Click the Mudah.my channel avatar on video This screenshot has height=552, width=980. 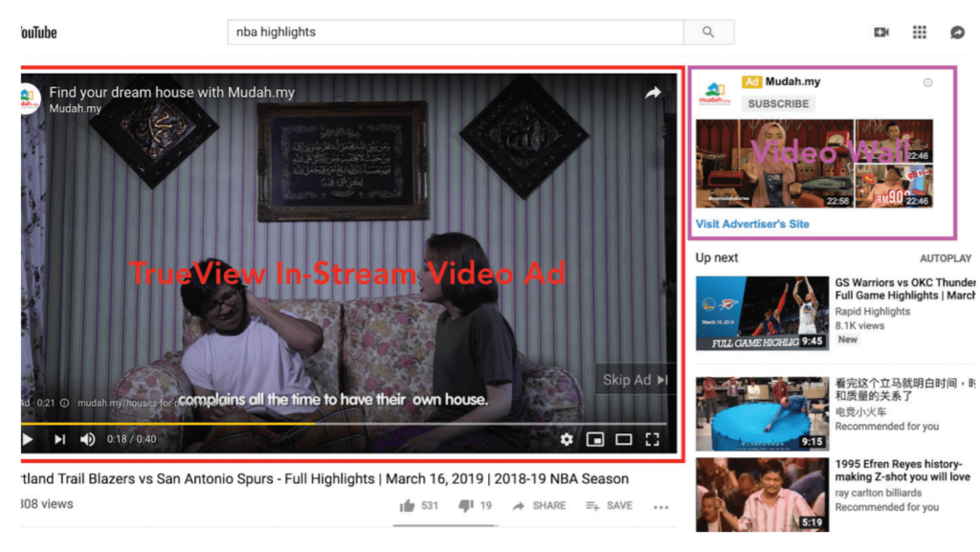pos(30,98)
